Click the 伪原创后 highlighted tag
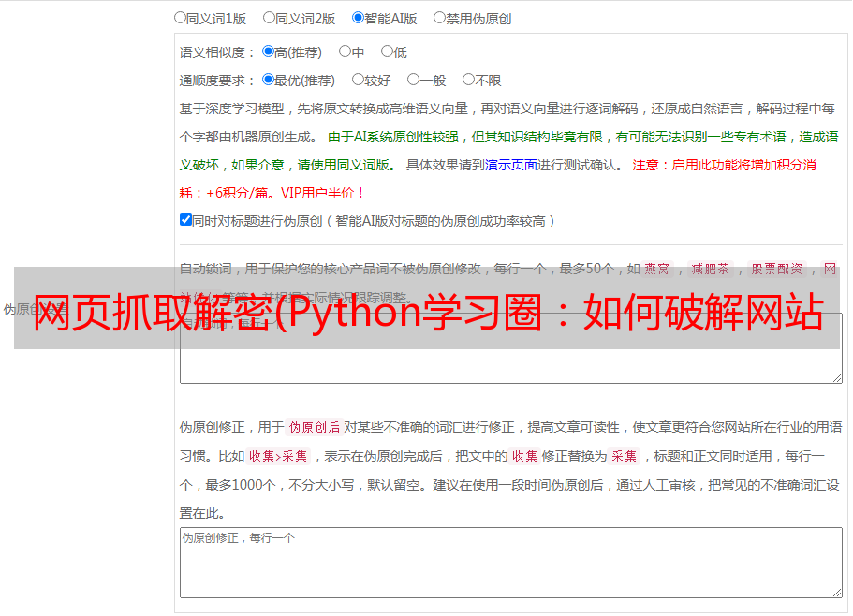Viewport: 853px width, 616px height. click(315, 427)
